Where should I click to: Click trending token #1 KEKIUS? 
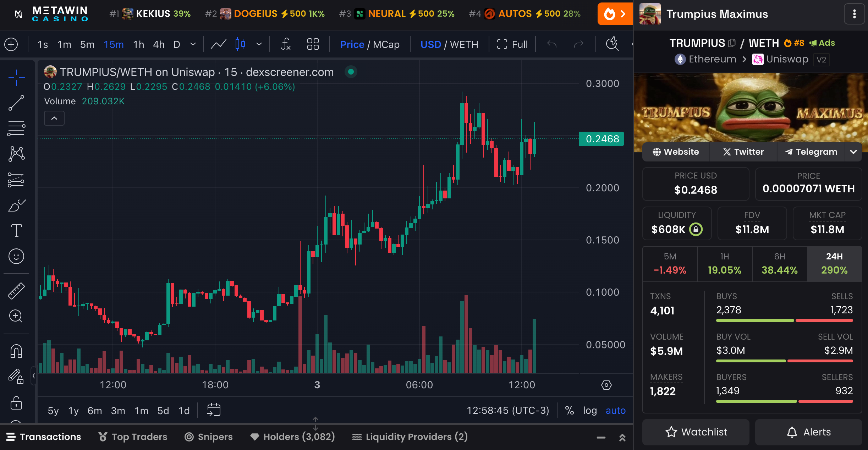point(150,14)
